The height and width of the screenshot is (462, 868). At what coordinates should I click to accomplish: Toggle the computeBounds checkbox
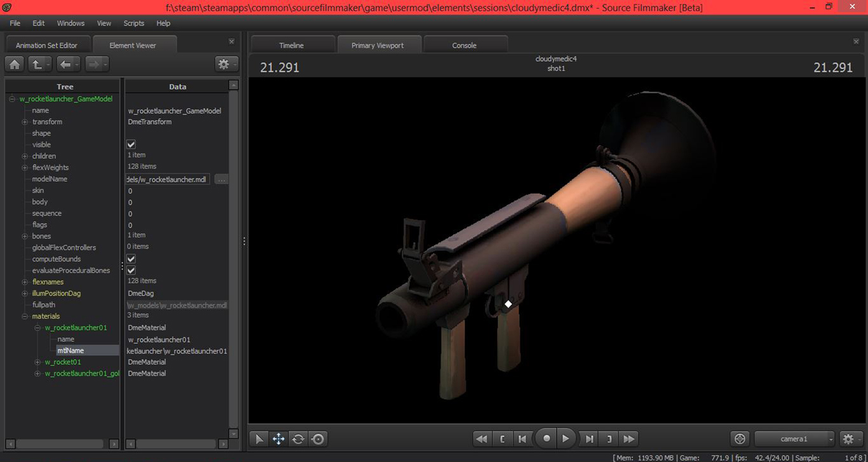[131, 259]
